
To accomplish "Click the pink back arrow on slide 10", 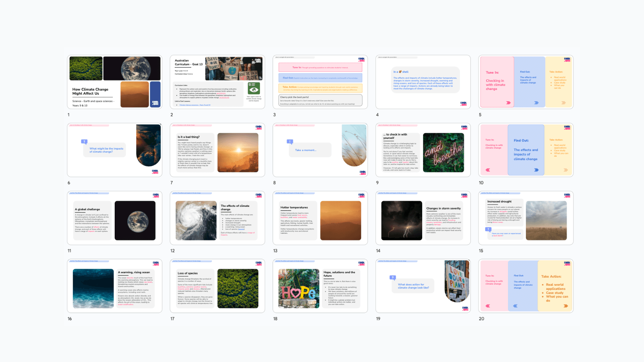I will click(488, 170).
